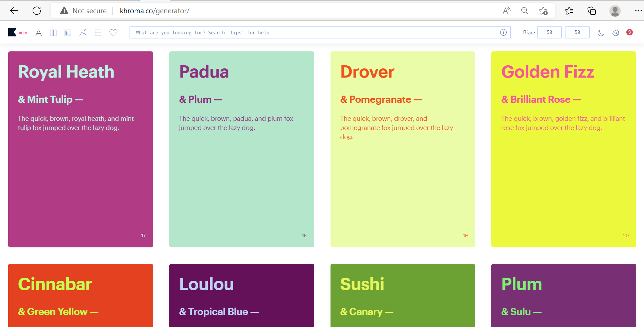Open favorites with the heart icon
Image resolution: width=644 pixels, height=327 pixels.
[x=113, y=33]
